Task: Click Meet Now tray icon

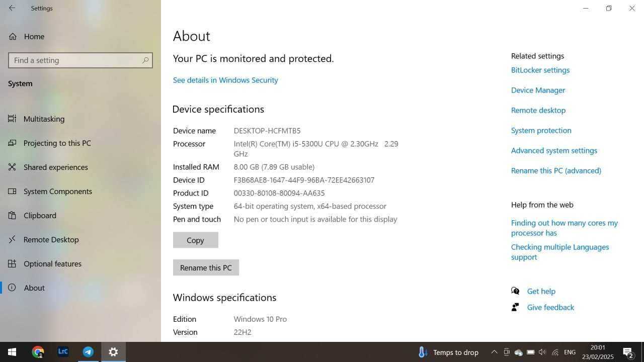Action: click(x=507, y=352)
